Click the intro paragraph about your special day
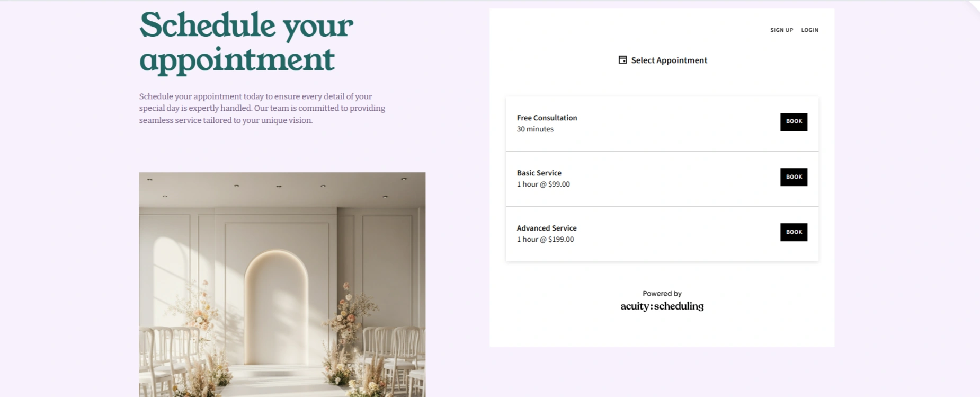The width and height of the screenshot is (980, 397). pyautogui.click(x=262, y=108)
